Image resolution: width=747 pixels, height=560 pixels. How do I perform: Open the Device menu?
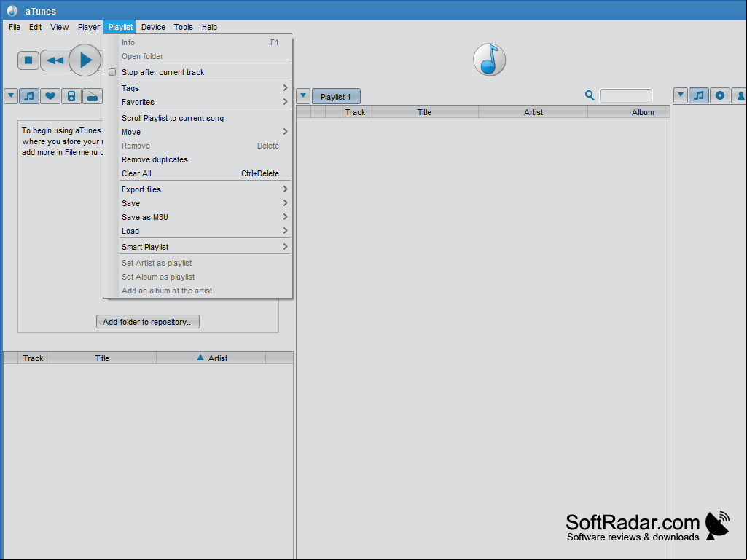click(x=153, y=27)
